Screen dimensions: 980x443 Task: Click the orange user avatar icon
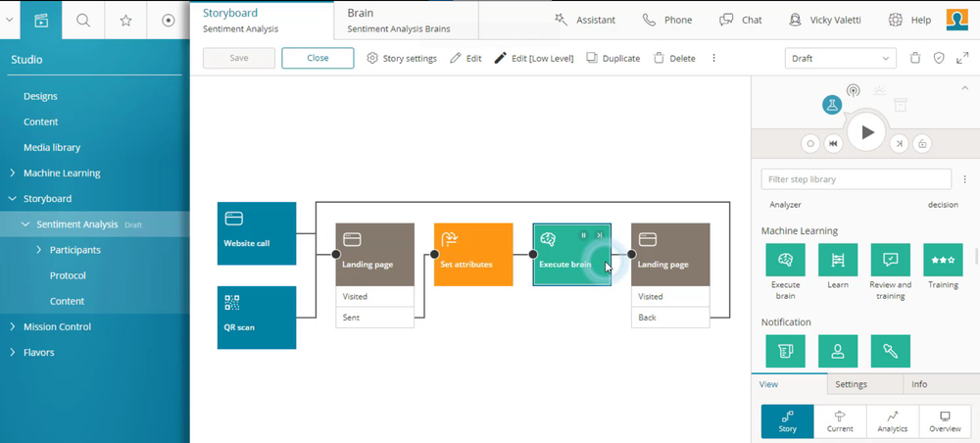tap(956, 20)
